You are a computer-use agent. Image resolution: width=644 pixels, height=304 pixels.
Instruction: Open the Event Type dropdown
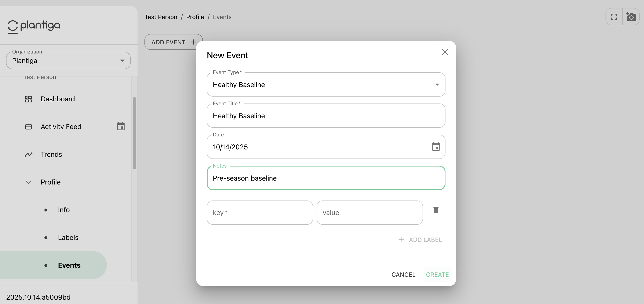[x=326, y=84]
